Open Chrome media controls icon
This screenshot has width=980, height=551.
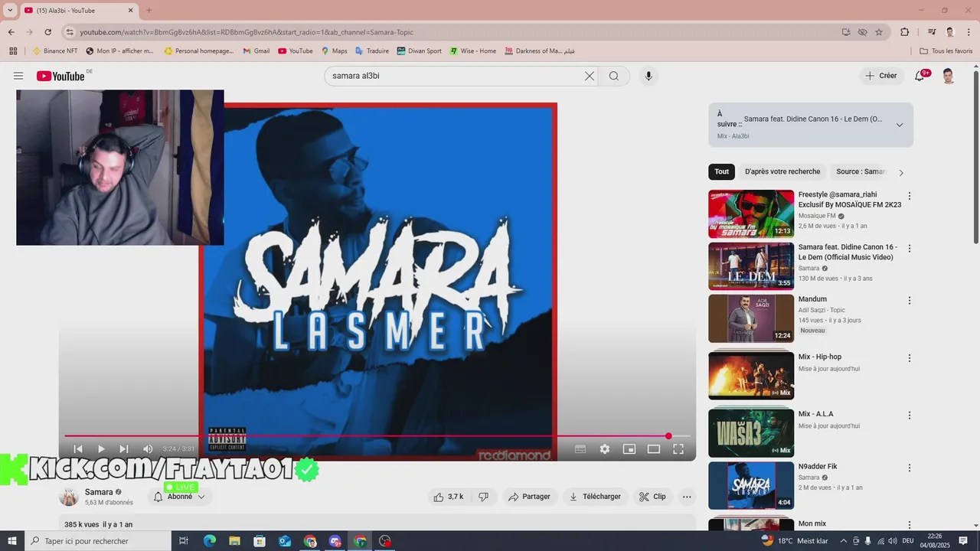(932, 32)
